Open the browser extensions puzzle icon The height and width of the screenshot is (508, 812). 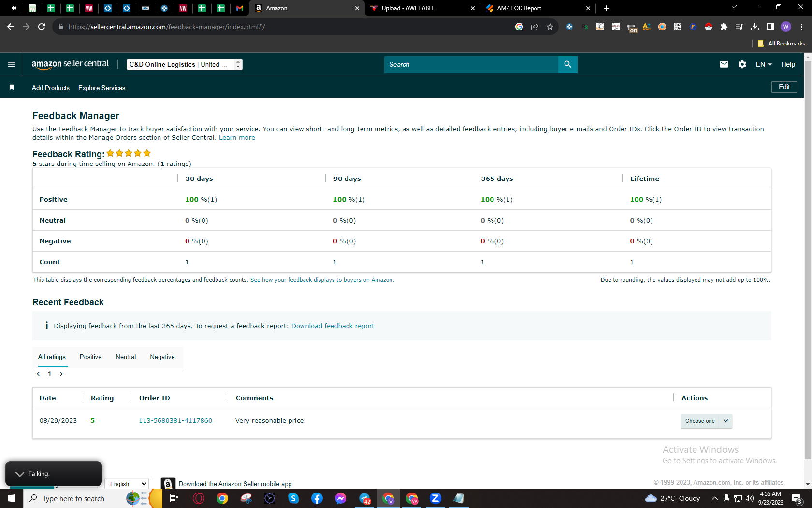[724, 27]
